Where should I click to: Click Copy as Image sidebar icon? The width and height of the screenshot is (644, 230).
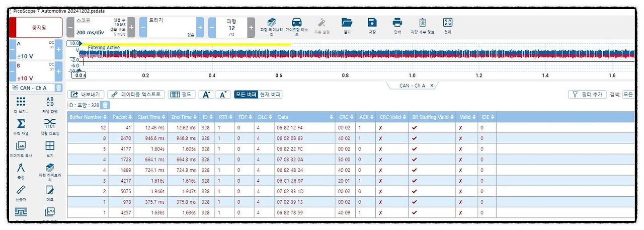point(21,148)
